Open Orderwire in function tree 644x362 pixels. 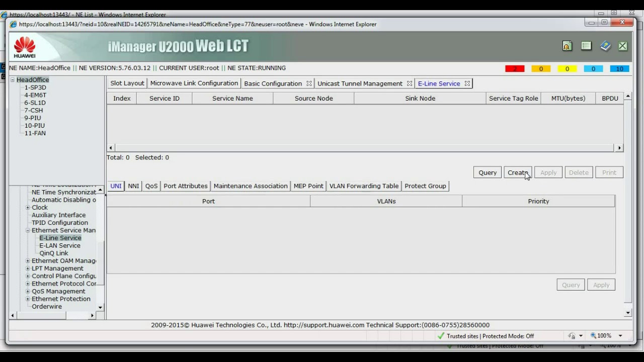(47, 307)
